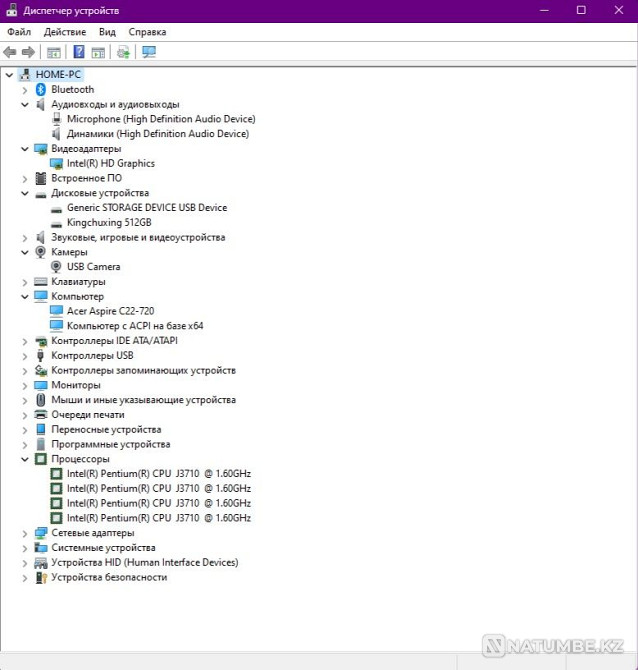Click the Встроенное ПО chip icon
Screen dimensions: 638x670
point(41,178)
